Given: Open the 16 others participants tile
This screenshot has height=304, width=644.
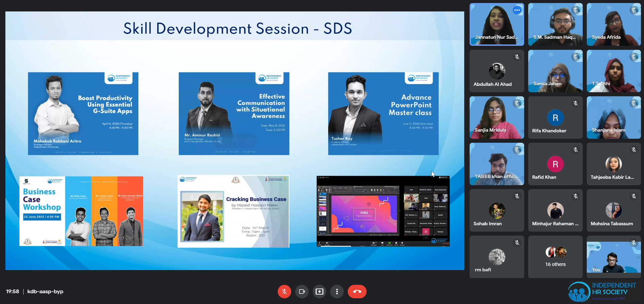Looking at the screenshot, I should [555, 257].
